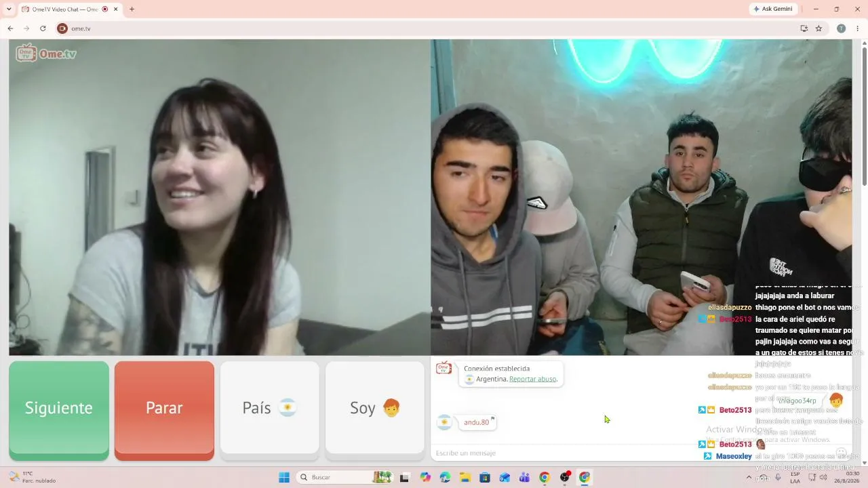Click the page vertical scrollbar
Screen dimensions: 868x488
click(864, 115)
